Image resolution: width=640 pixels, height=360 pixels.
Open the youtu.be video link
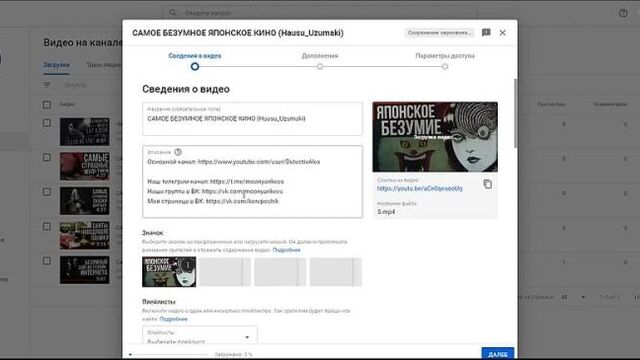420,189
